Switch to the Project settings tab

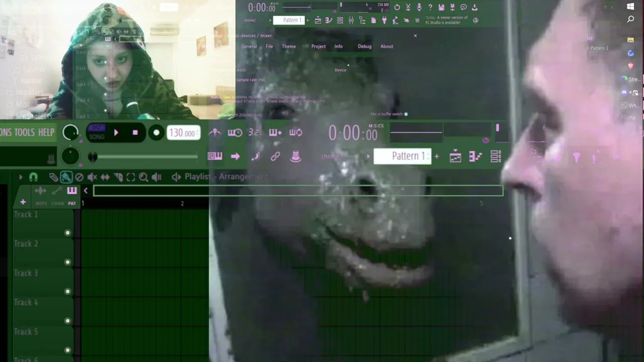pos(318,46)
